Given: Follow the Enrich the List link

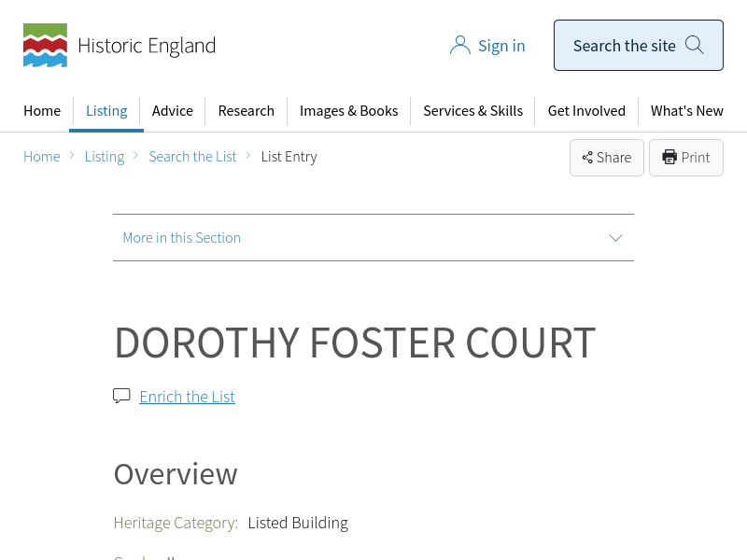Looking at the screenshot, I should (187, 397).
